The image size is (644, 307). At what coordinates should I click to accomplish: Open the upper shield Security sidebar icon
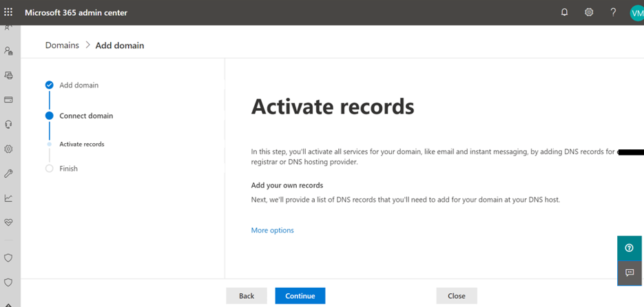(x=8, y=257)
